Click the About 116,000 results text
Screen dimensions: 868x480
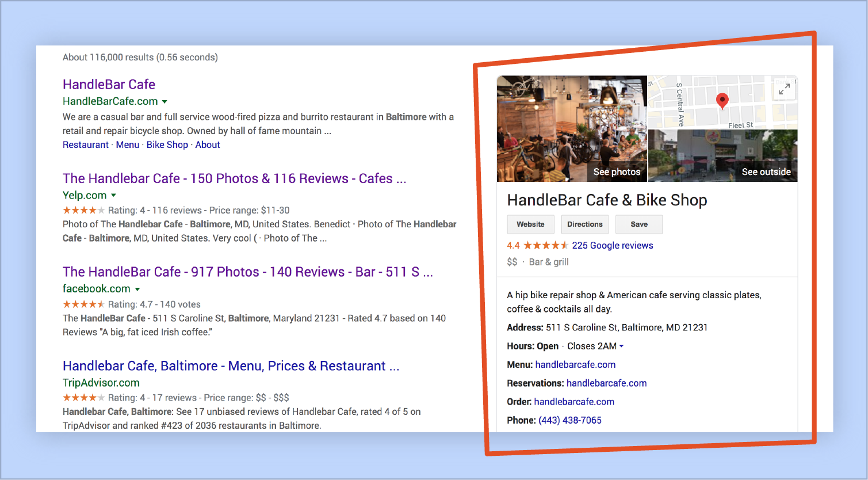click(x=140, y=58)
